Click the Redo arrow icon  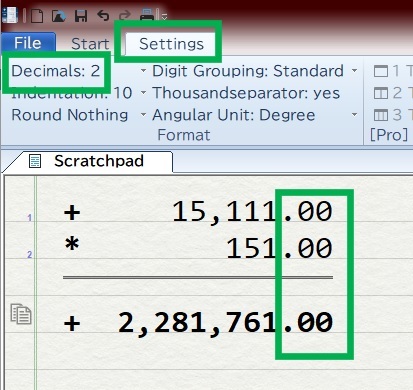point(125,15)
